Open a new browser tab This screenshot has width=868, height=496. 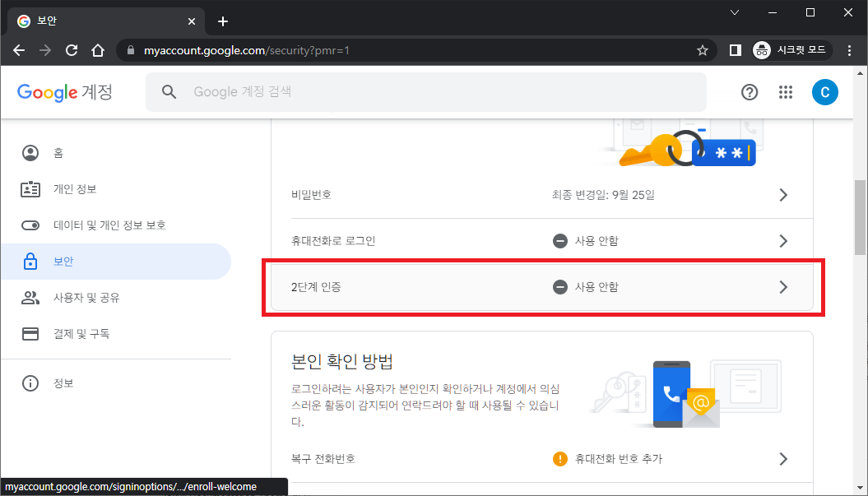tap(222, 21)
